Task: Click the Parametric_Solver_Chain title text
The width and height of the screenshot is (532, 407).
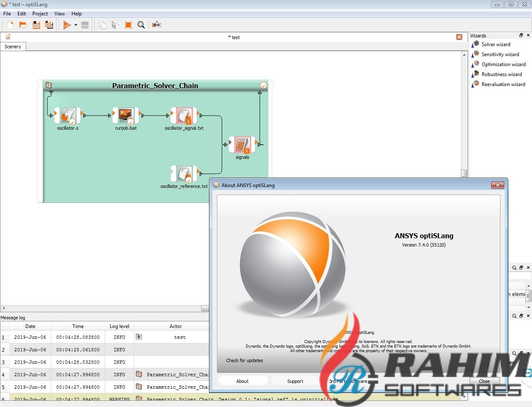Action: click(x=155, y=86)
